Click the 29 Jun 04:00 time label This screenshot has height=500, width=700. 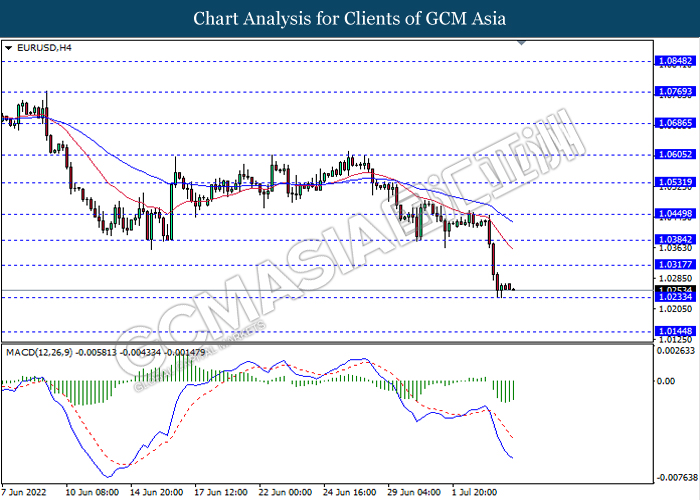[414, 492]
